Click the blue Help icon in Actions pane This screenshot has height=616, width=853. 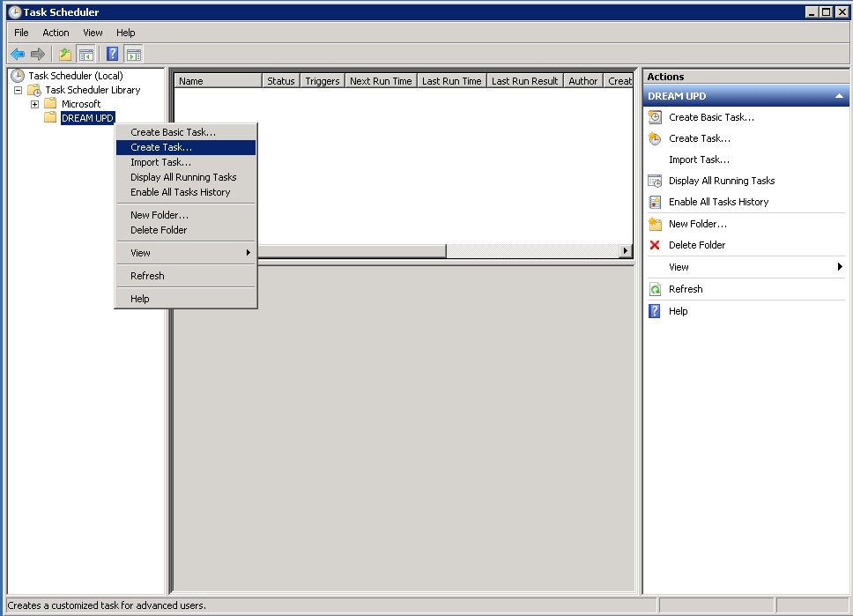click(655, 311)
